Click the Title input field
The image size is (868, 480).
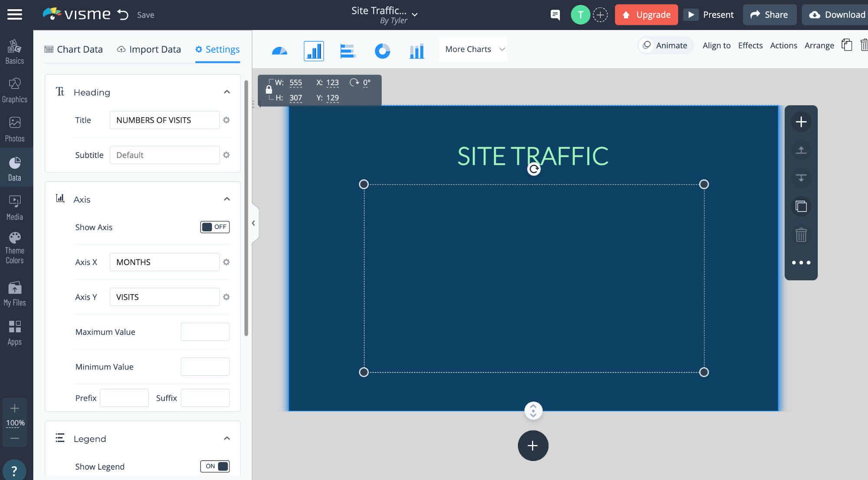point(165,120)
